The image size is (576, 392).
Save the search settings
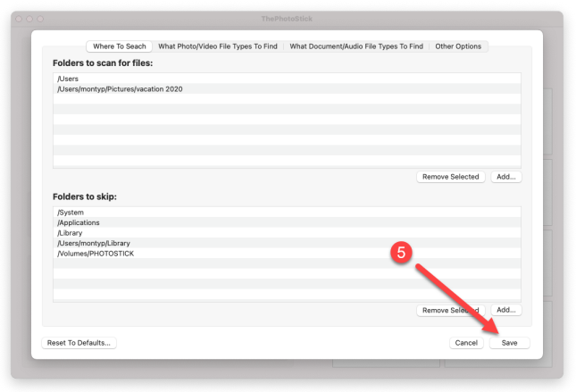tap(510, 343)
